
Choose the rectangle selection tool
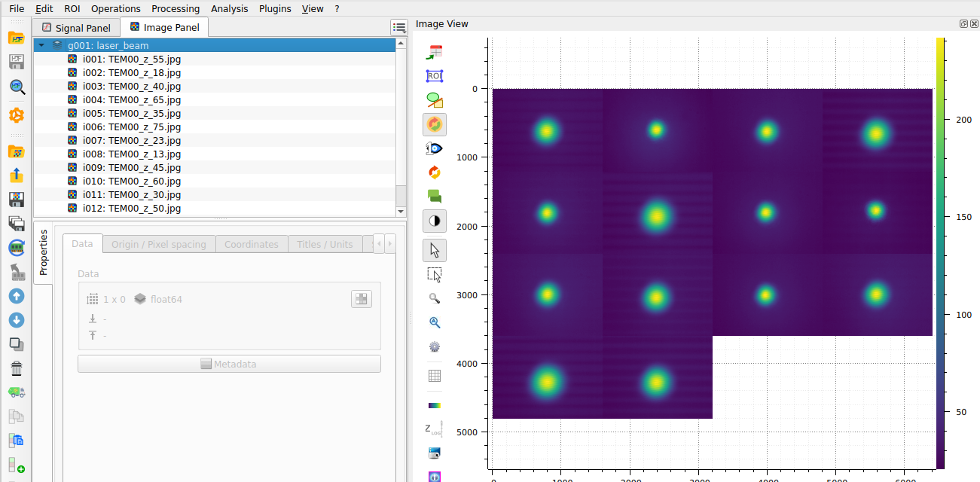[x=435, y=274]
